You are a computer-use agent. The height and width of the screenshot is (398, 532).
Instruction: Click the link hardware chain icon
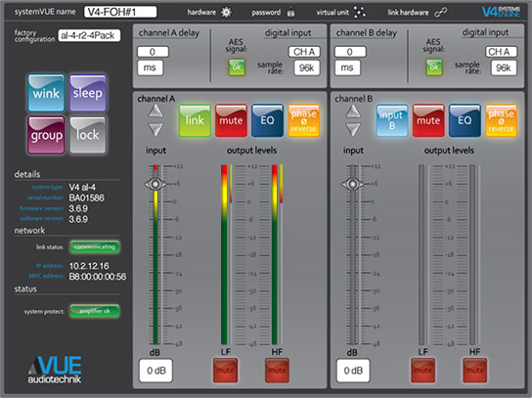[x=441, y=12]
